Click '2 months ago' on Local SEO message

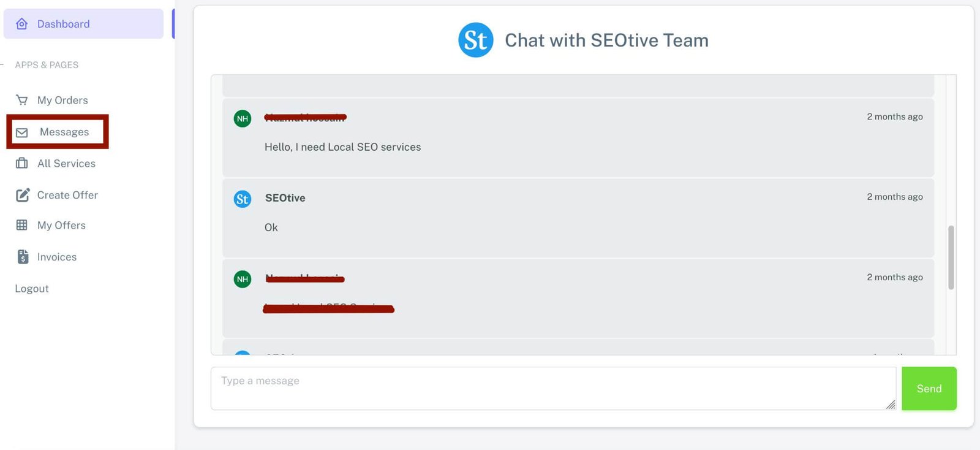895,116
